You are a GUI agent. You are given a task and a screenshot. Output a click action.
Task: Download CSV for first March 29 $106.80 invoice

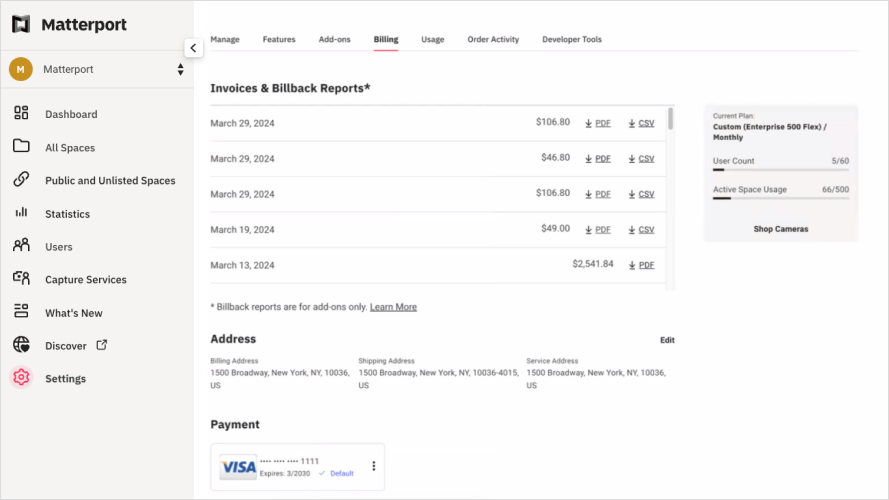point(641,123)
